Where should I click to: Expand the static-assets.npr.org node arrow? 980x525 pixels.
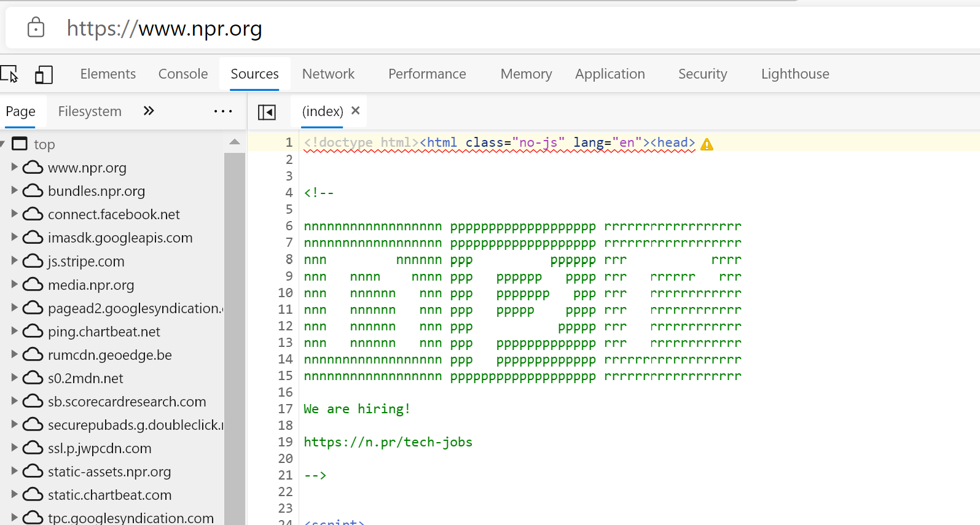click(14, 471)
